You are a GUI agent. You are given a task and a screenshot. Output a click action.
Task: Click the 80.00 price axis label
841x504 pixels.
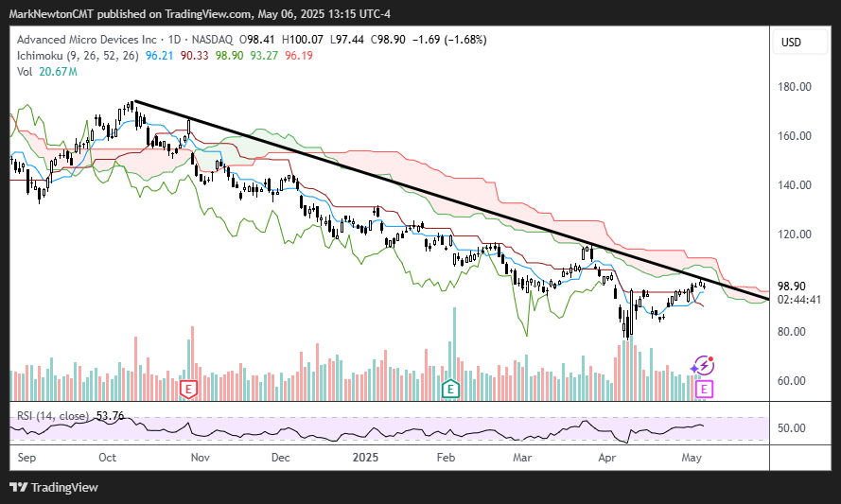tap(792, 332)
